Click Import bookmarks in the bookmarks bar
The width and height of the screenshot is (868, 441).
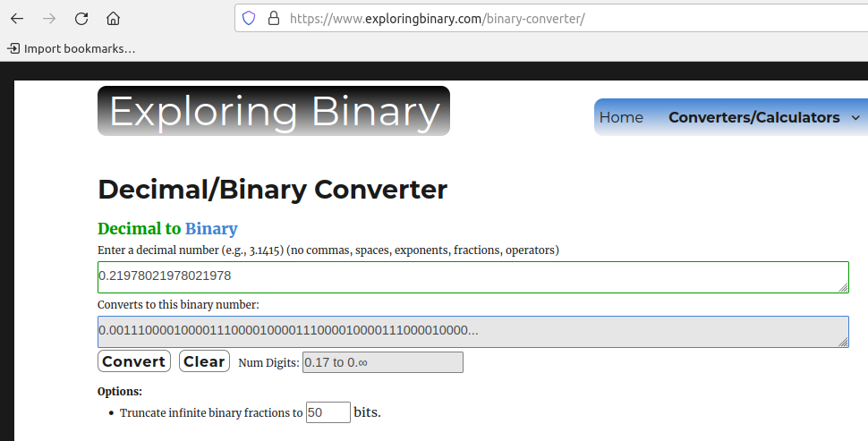(72, 48)
